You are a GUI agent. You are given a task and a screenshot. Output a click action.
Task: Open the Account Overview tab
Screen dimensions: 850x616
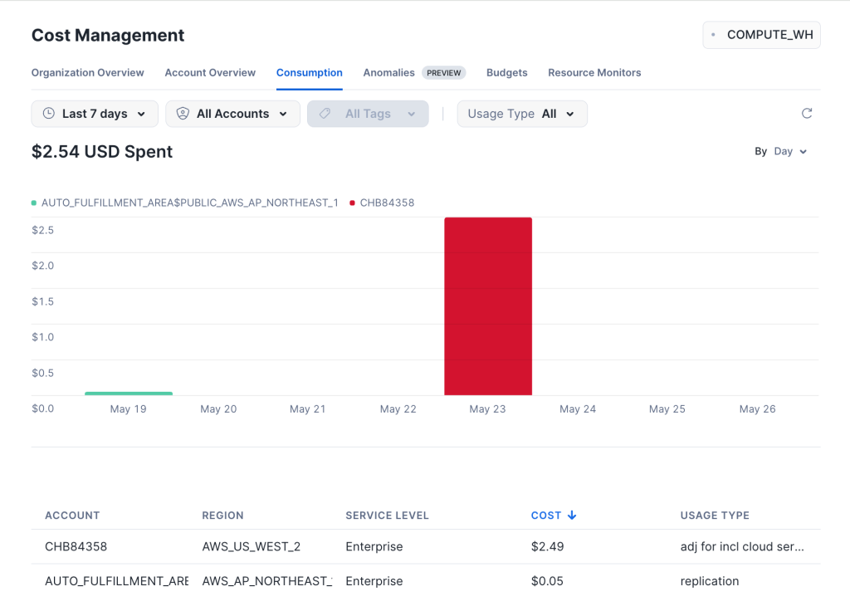(x=210, y=73)
